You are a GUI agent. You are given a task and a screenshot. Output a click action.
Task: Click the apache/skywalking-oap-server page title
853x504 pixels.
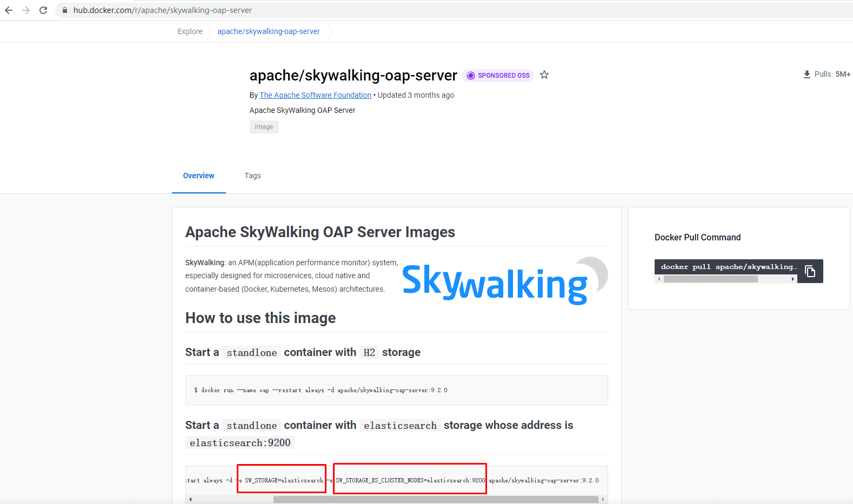354,76
